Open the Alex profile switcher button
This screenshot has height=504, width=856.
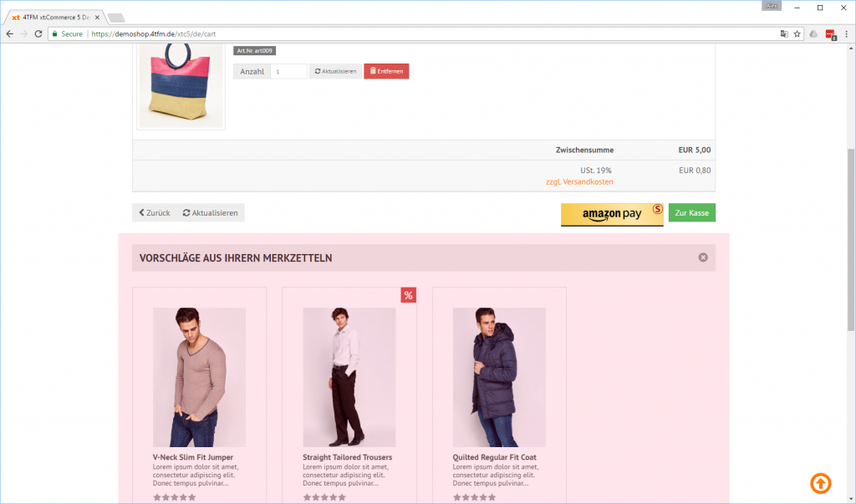click(772, 6)
